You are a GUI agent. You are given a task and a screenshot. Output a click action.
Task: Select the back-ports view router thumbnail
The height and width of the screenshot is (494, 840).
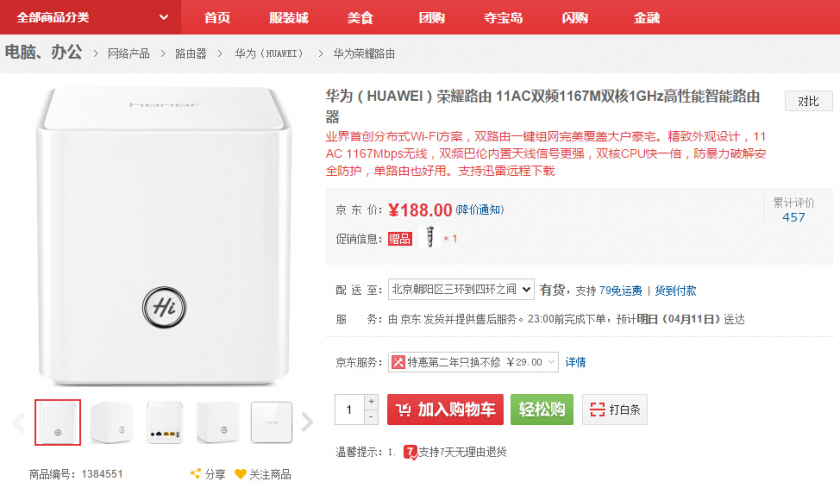point(165,422)
